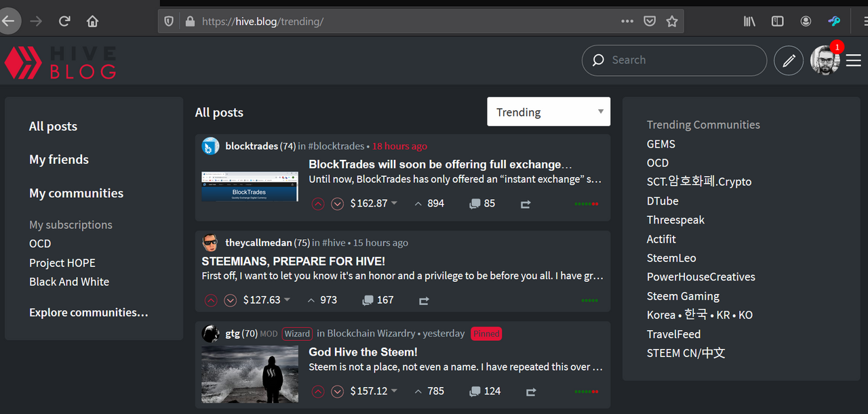Click Firefox reload page icon
868x414 pixels.
coord(64,21)
